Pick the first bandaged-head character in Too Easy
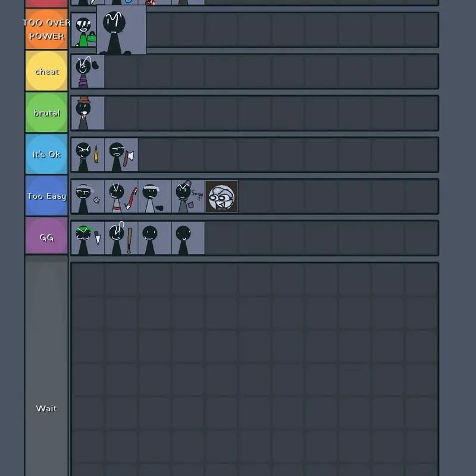476x476 pixels. coord(87,196)
